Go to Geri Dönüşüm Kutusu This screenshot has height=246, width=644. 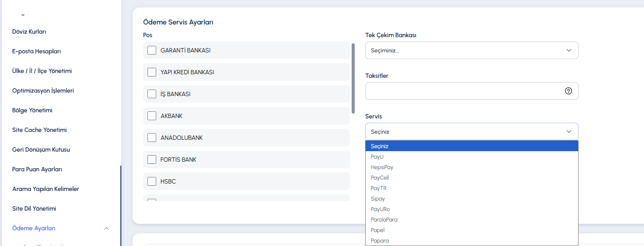click(x=41, y=149)
